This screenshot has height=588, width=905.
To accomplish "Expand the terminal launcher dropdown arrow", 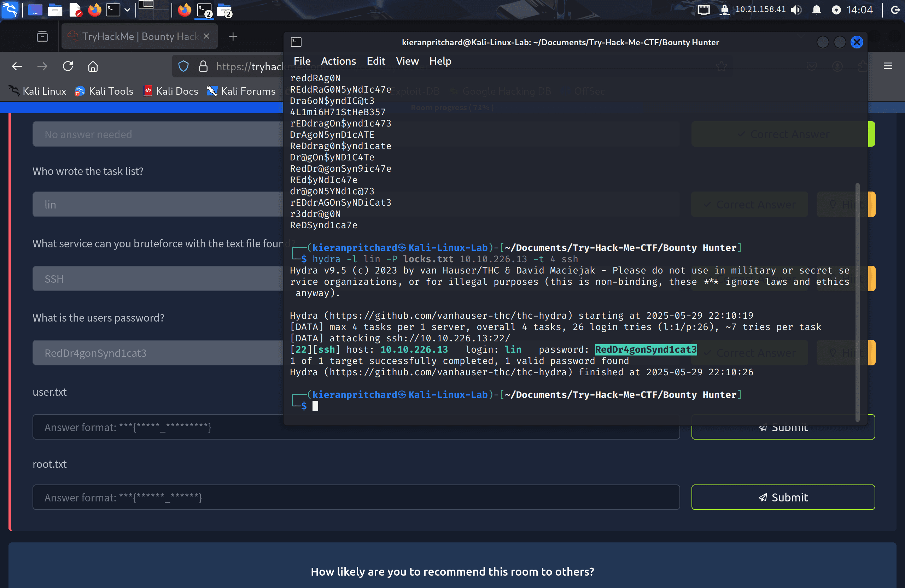I will (127, 10).
